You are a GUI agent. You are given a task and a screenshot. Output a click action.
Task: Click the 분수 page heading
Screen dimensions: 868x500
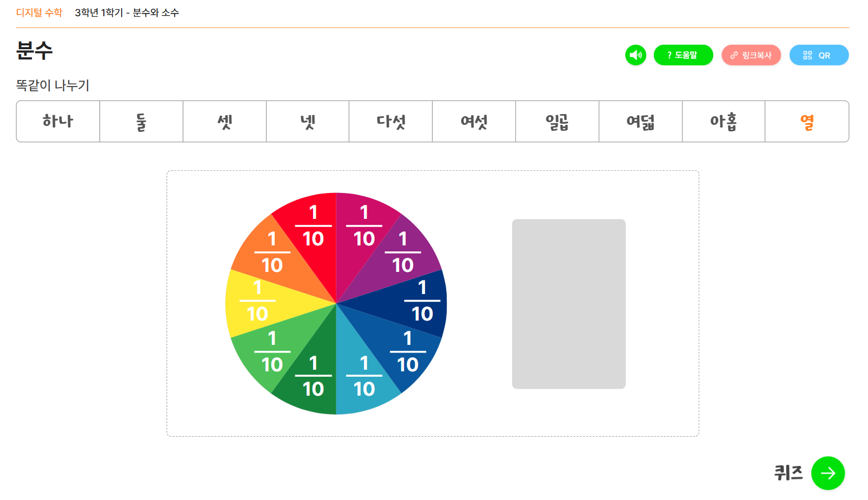click(x=34, y=50)
